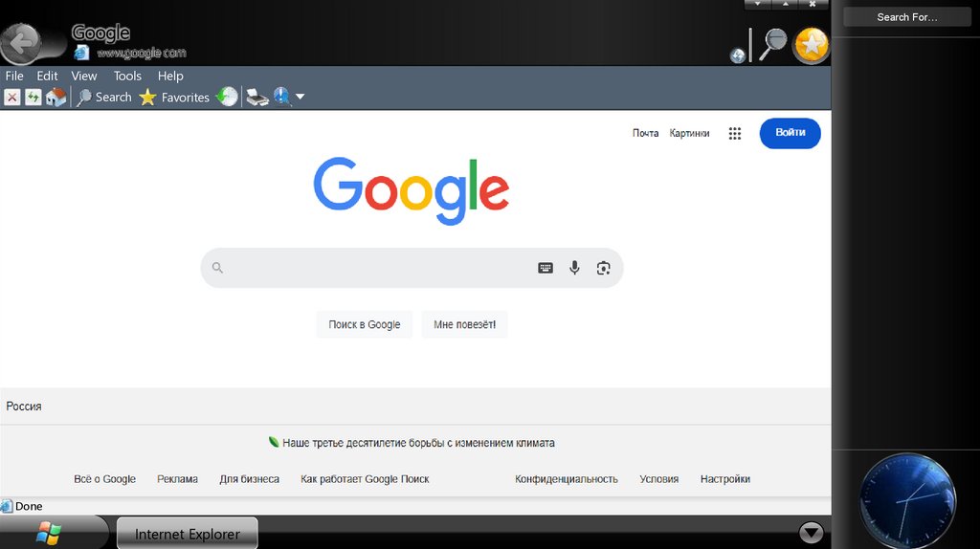This screenshot has height=549, width=980.
Task: Open Search from the magnifier toolbar button
Action: click(103, 97)
